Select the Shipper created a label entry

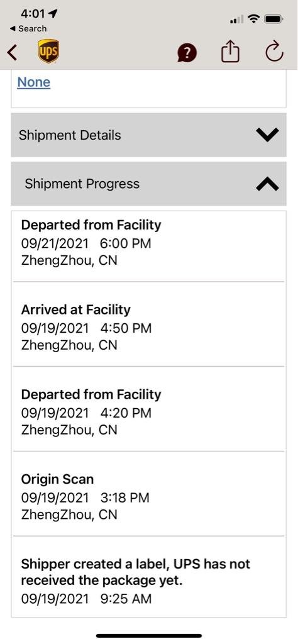pos(148,576)
